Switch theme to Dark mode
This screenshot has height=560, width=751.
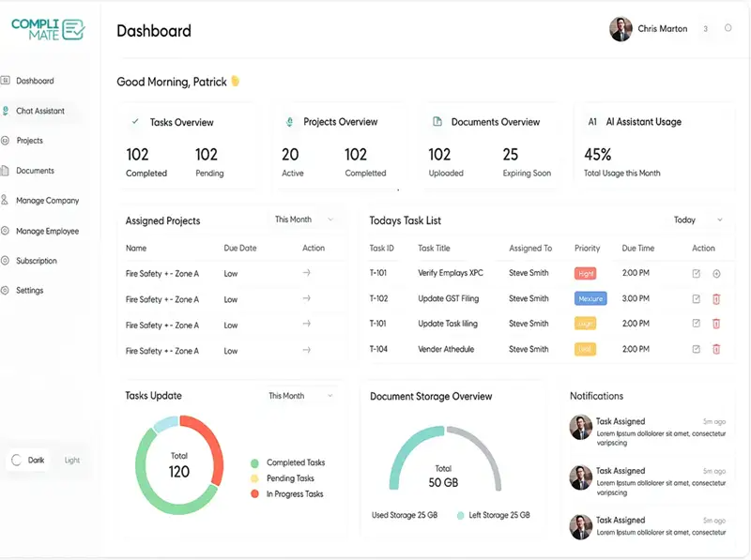click(x=28, y=461)
